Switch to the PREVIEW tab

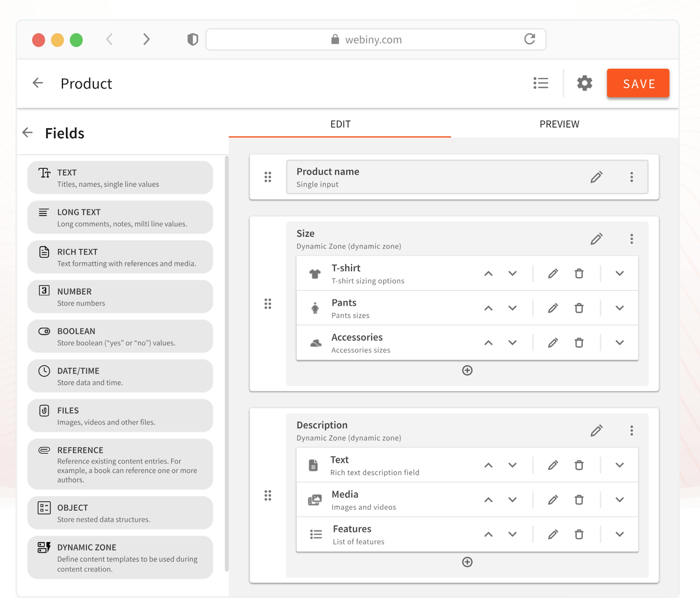point(559,124)
